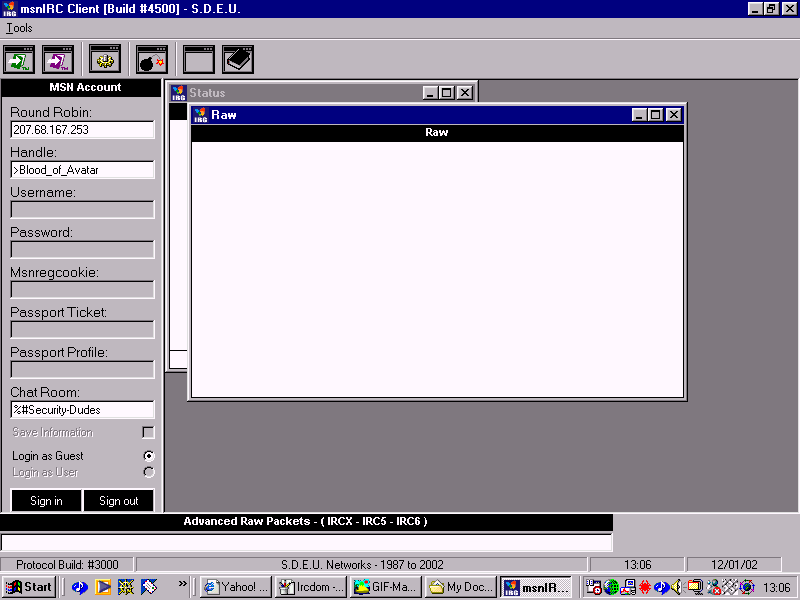Click the msnIRC Client title bar icon

pyautogui.click(x=10, y=9)
